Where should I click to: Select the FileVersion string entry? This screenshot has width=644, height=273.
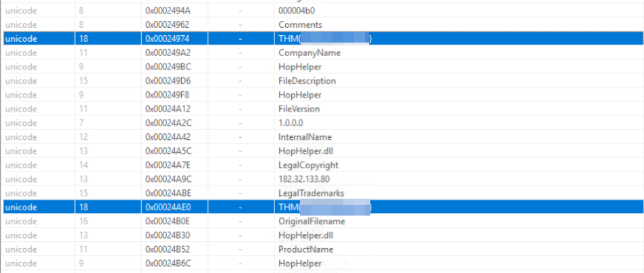click(299, 109)
